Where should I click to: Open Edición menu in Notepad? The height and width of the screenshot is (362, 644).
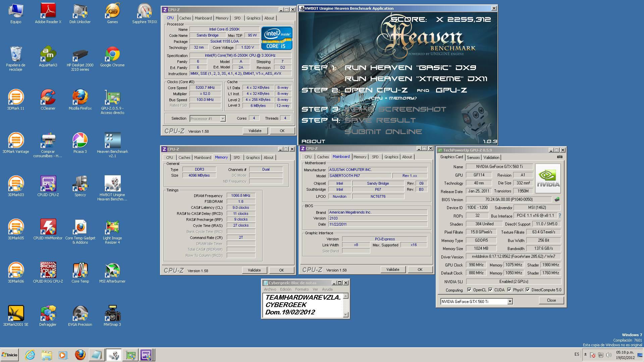(286, 289)
